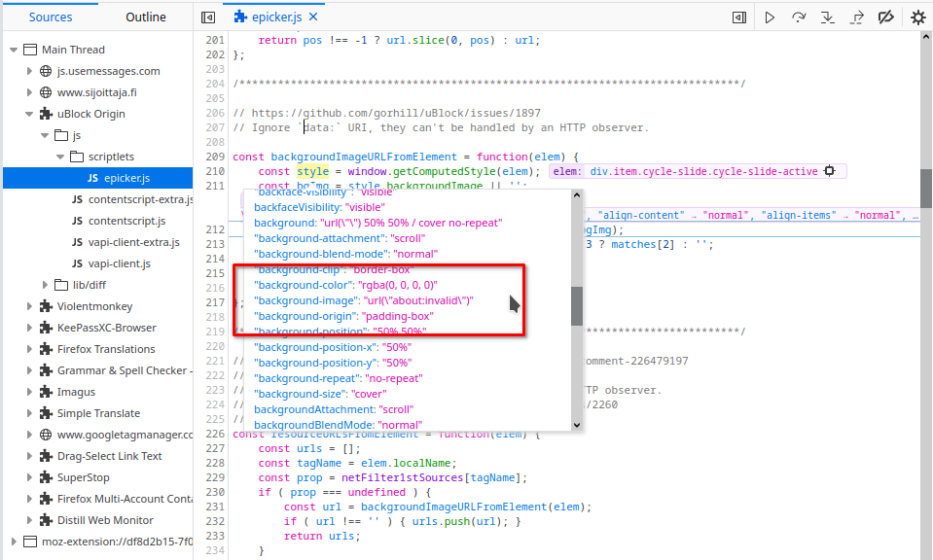
Task: Select the Sources tab
Action: (53, 16)
